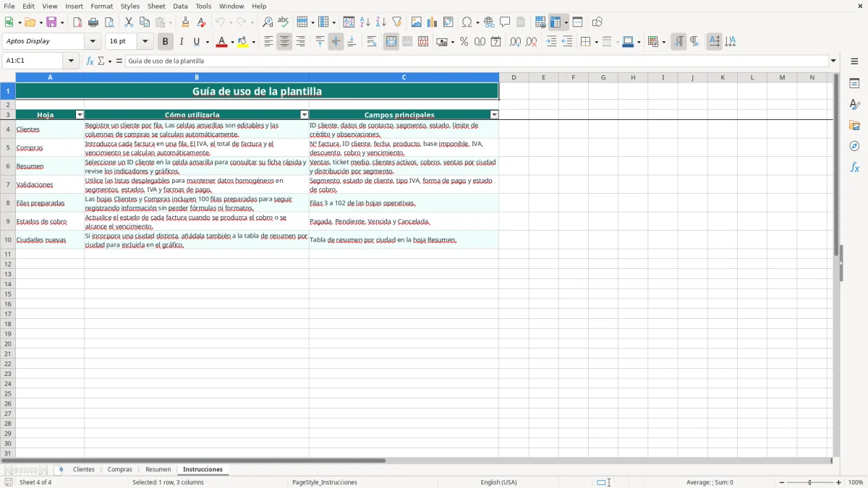868x488 pixels.
Task: Click English (USA) language in status bar
Action: pyautogui.click(x=498, y=482)
